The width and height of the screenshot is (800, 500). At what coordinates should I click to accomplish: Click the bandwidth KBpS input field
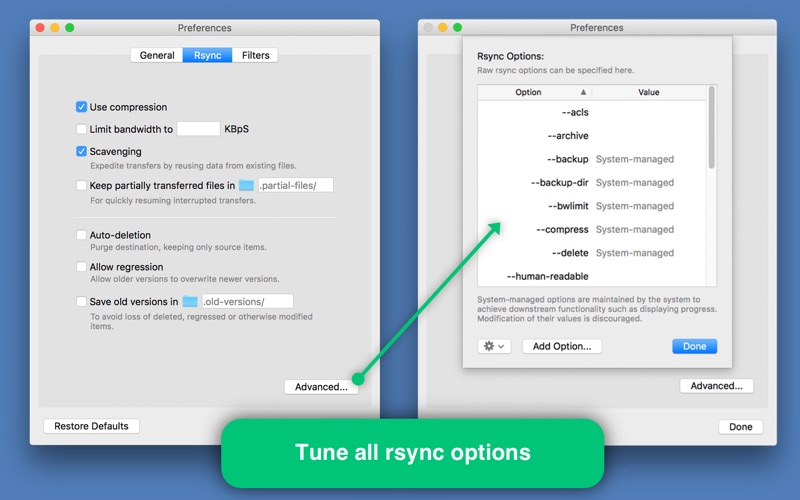tap(198, 129)
